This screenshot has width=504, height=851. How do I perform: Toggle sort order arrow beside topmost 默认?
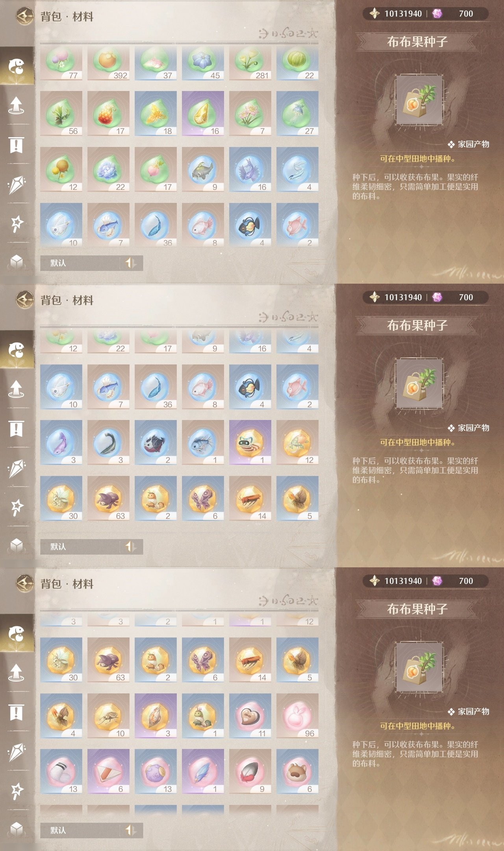pos(130,263)
